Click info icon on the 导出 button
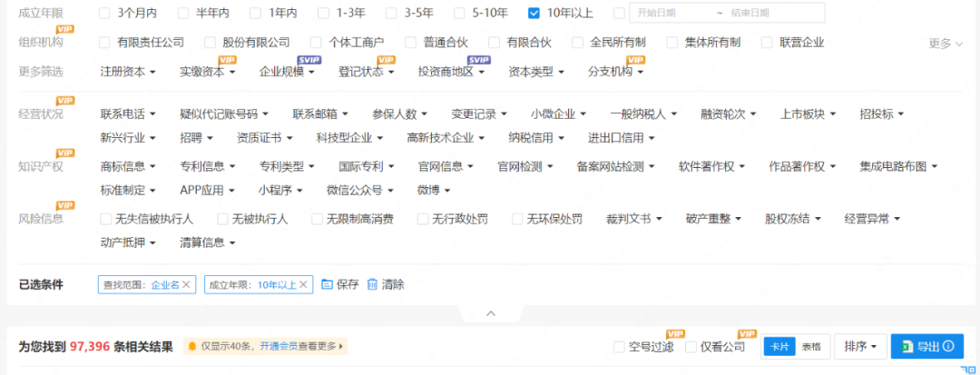The height and width of the screenshot is (375, 980). 948,346
